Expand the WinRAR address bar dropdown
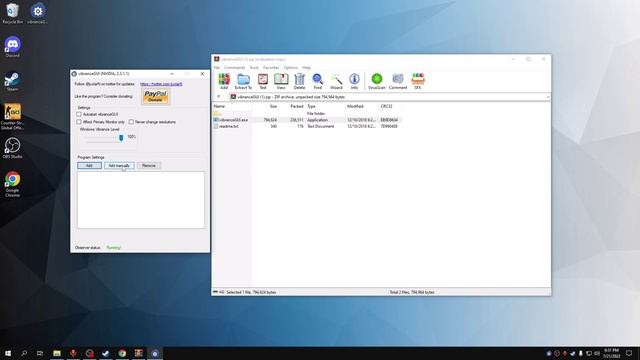640x360 pixels. 547,97
